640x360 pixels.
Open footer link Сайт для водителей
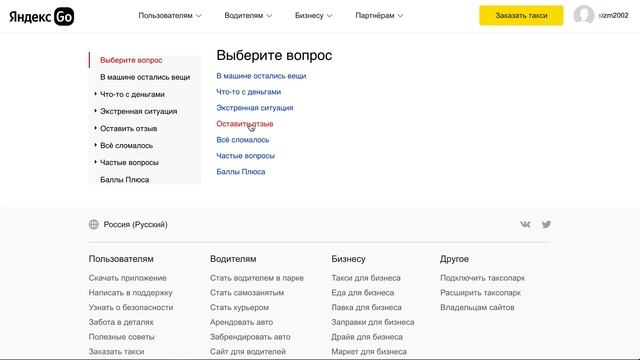[248, 351]
